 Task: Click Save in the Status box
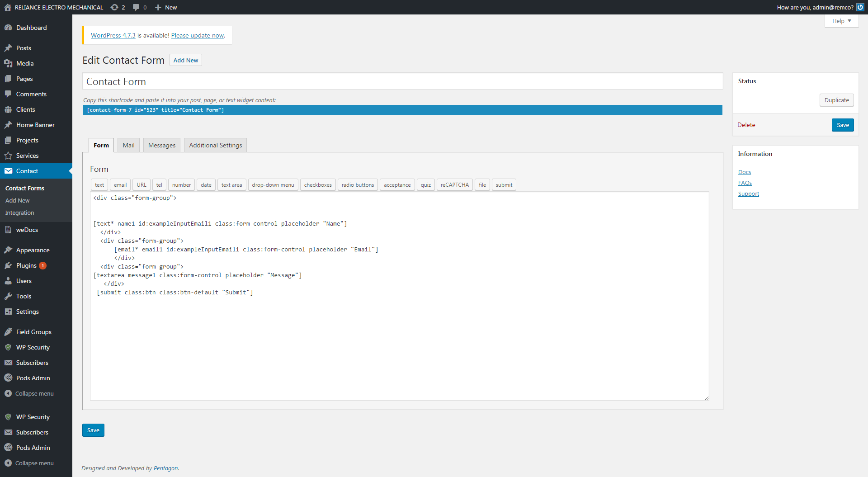tap(843, 125)
